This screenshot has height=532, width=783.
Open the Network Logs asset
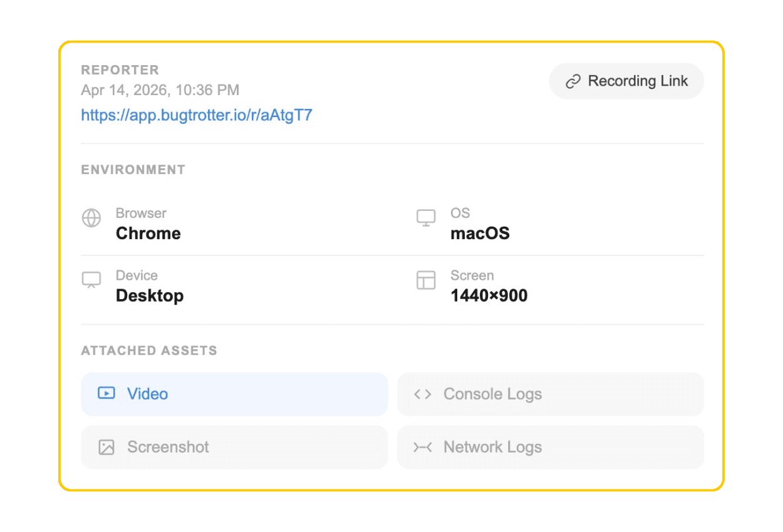551,447
